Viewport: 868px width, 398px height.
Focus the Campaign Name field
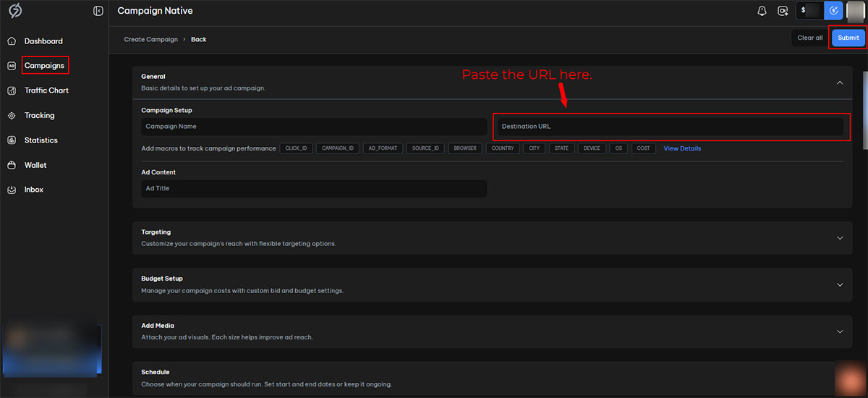pyautogui.click(x=314, y=127)
